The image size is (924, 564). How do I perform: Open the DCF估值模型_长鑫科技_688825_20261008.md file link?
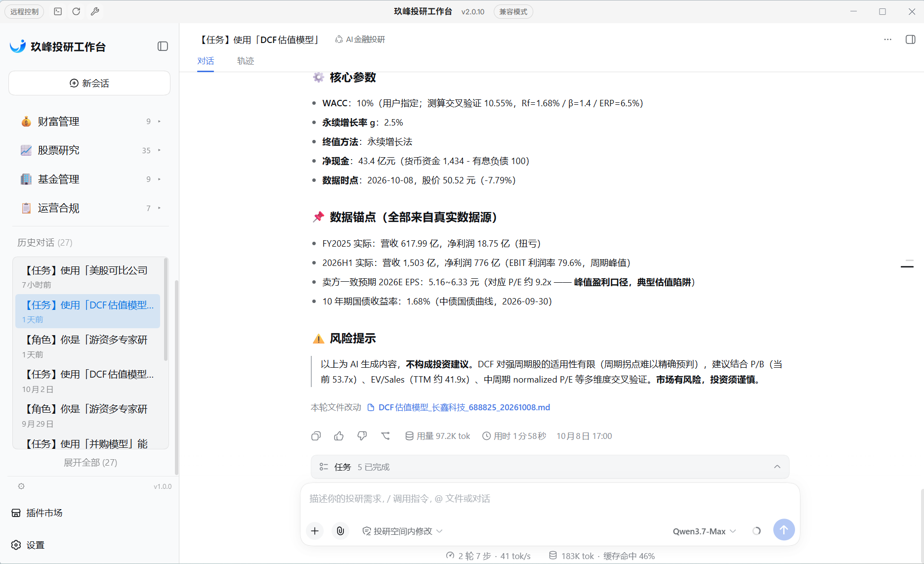pyautogui.click(x=459, y=407)
